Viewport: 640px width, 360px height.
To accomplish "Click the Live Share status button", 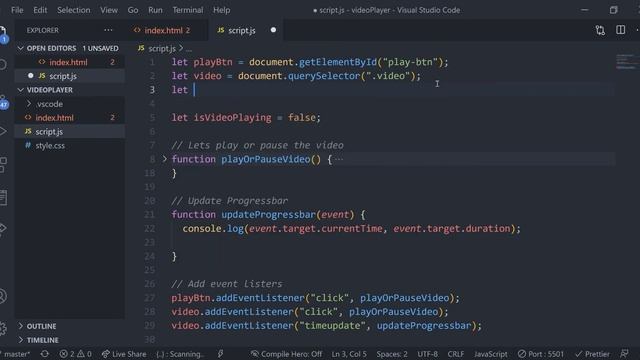I will click(x=124, y=353).
